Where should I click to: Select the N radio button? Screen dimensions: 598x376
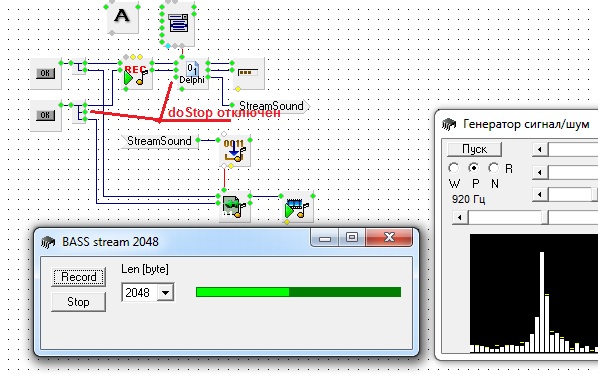coord(494,168)
